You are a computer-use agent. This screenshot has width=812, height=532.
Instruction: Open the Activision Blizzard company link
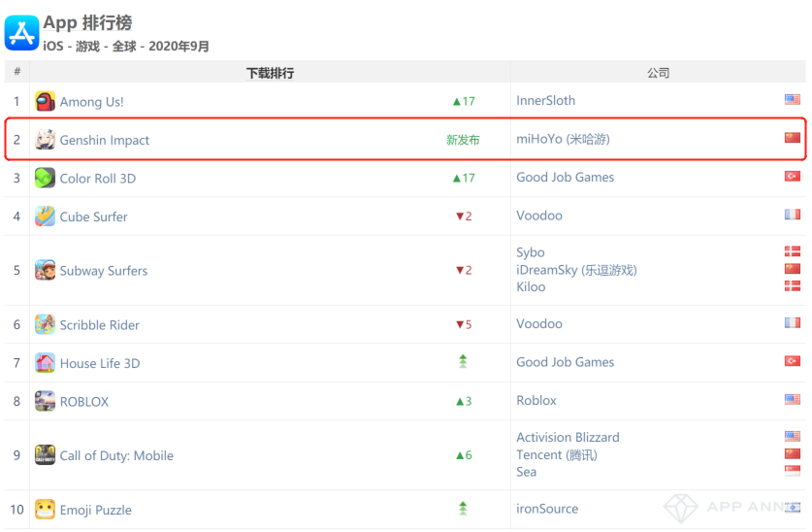568,437
